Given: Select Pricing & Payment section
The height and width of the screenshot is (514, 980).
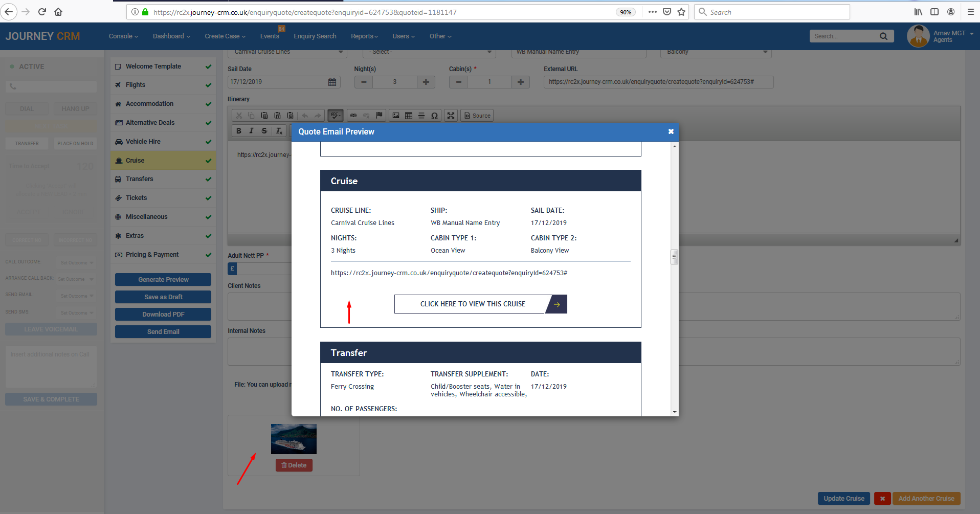Looking at the screenshot, I should pos(163,255).
